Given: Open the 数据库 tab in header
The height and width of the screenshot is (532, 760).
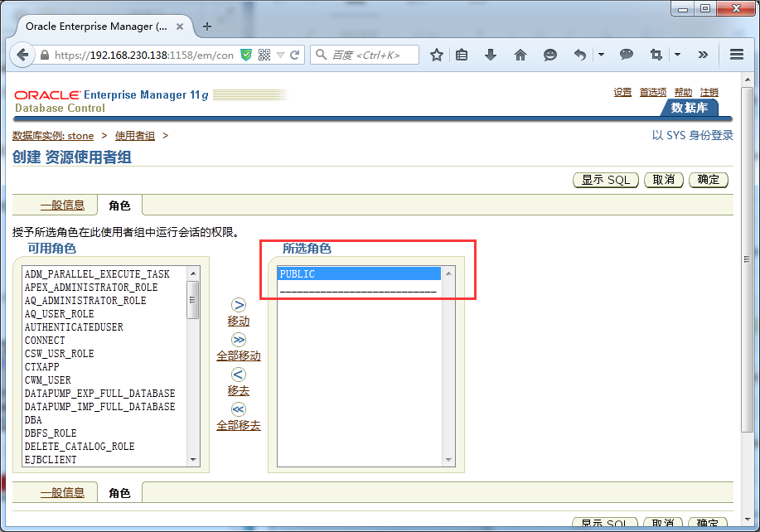Looking at the screenshot, I should tap(690, 108).
